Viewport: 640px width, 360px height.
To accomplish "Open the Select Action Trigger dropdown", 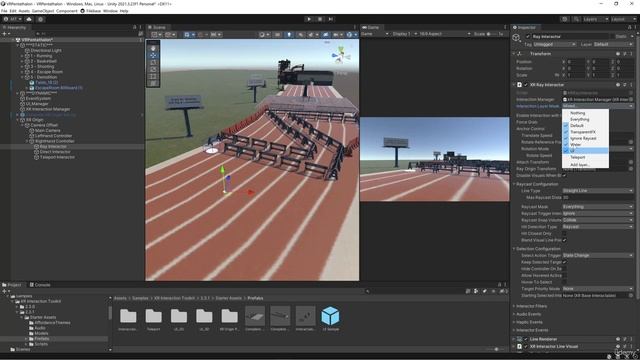I will tap(598, 256).
